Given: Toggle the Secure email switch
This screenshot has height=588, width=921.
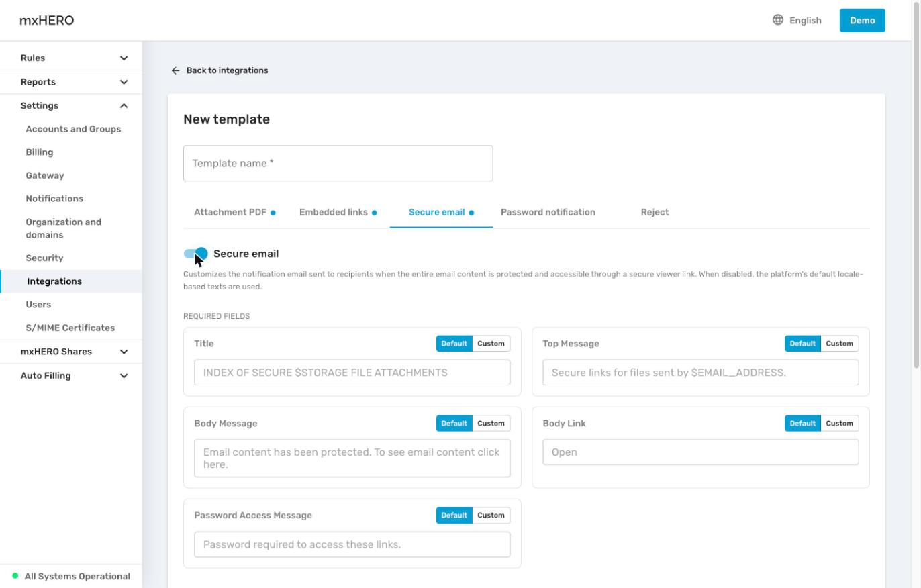Looking at the screenshot, I should (x=195, y=254).
